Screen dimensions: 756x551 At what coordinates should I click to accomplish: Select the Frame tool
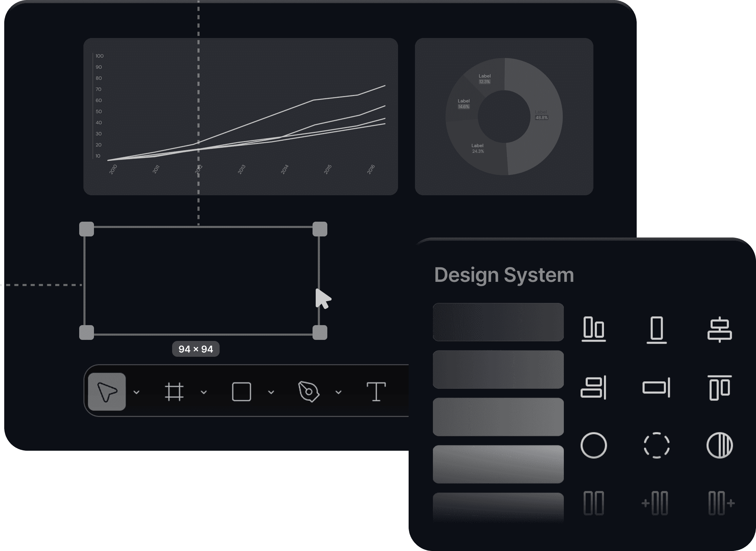174,392
